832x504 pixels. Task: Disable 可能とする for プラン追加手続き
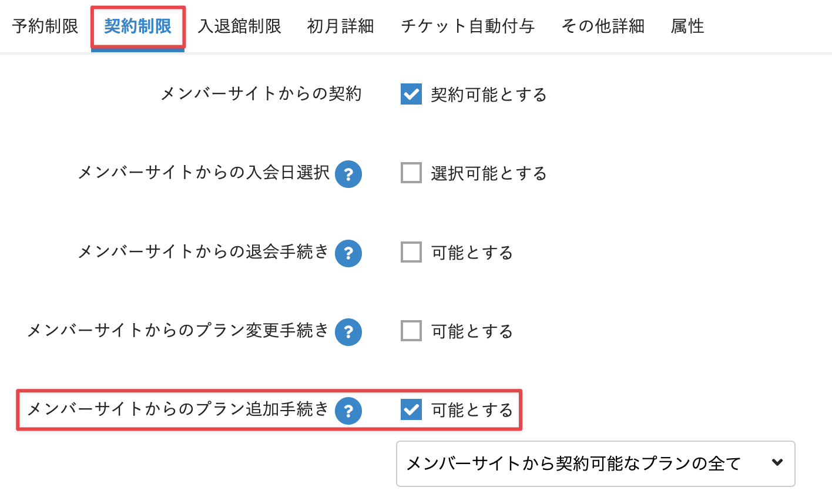[411, 409]
